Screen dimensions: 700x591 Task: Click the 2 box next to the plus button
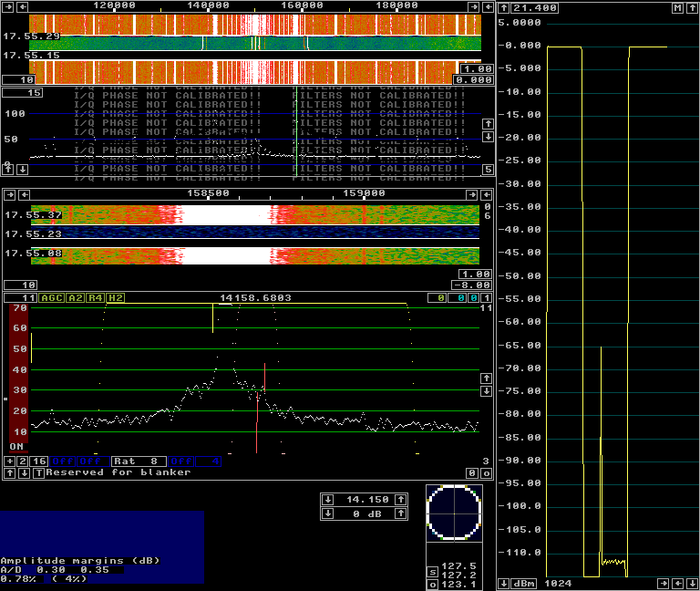pyautogui.click(x=23, y=461)
